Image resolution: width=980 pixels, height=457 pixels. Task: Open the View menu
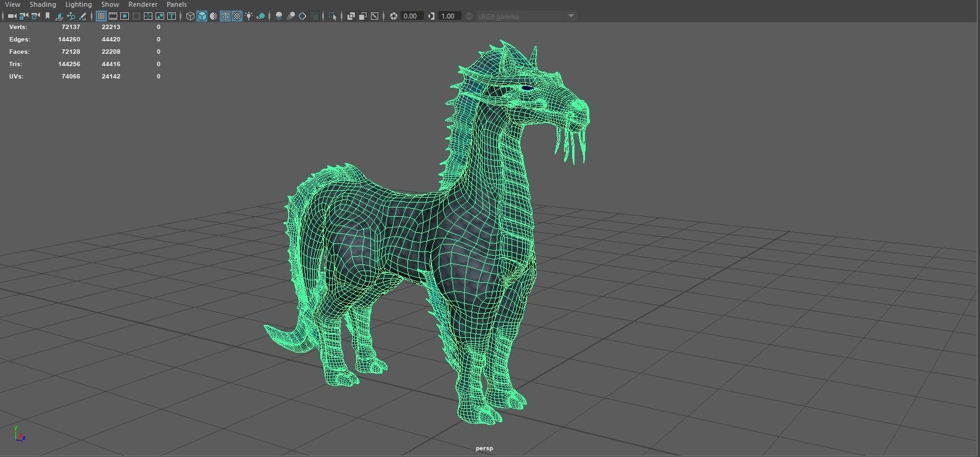click(12, 4)
